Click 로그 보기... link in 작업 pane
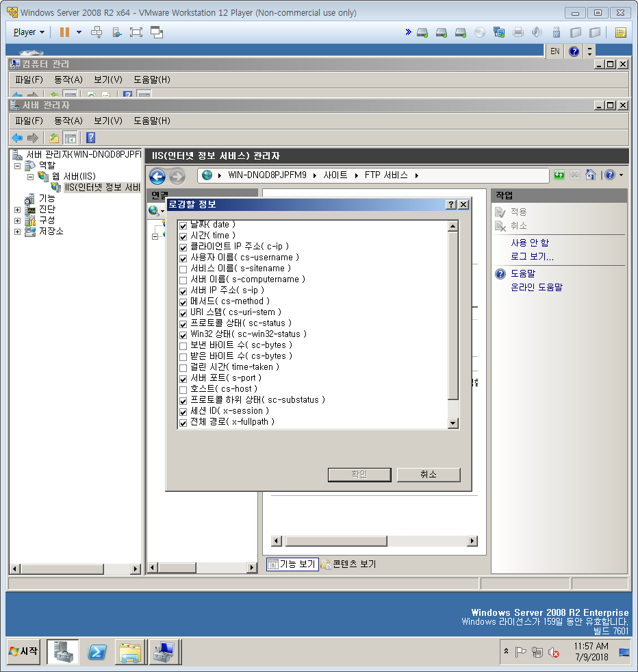The width and height of the screenshot is (638, 672). (532, 257)
